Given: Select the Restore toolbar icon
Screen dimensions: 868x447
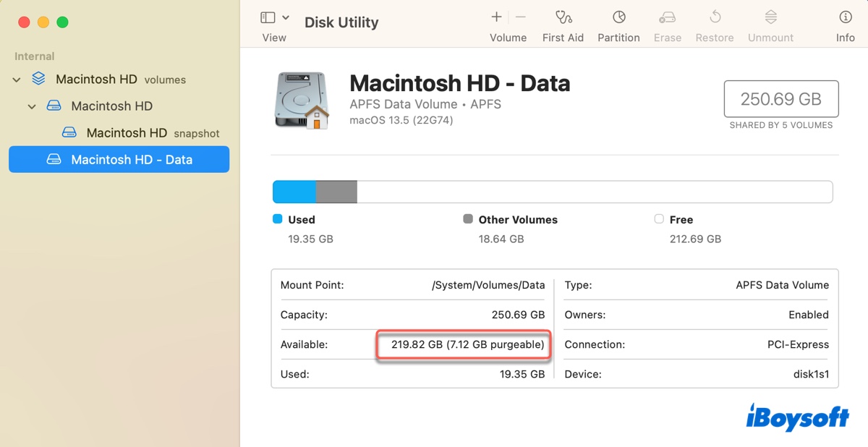Looking at the screenshot, I should (x=715, y=17).
